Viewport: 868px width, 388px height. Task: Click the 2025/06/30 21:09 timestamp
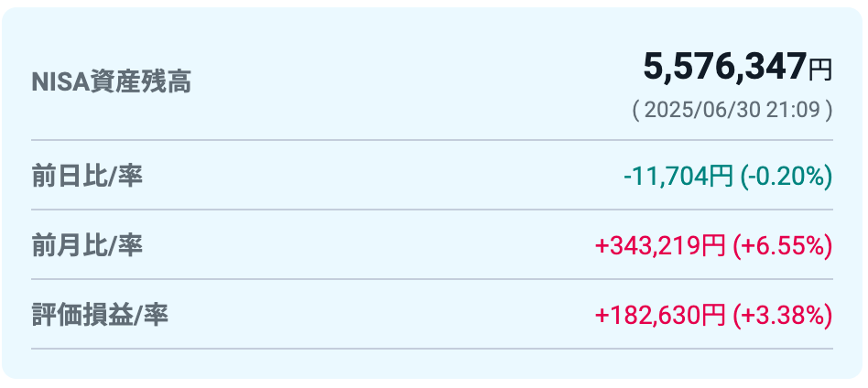coord(732,110)
